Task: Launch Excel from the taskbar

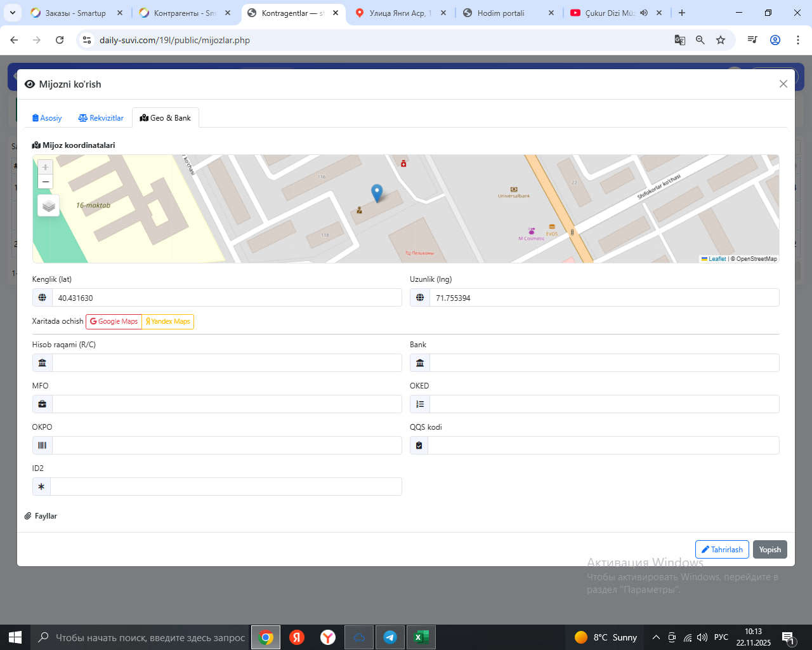Action: [420, 637]
